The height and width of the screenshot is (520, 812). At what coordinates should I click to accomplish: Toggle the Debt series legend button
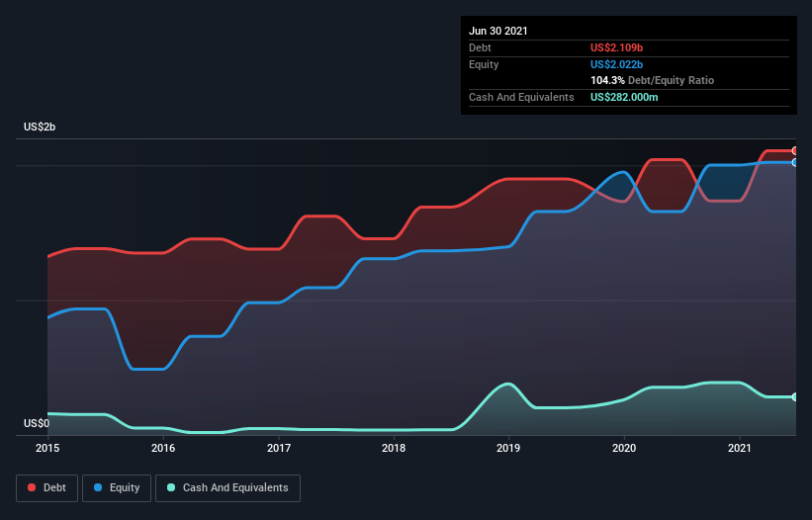pyautogui.click(x=47, y=488)
